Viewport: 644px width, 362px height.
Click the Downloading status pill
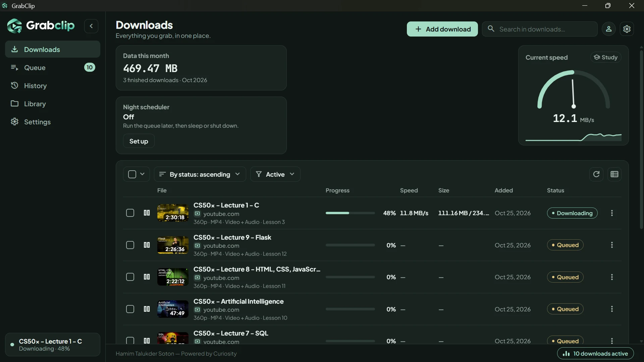point(572,213)
